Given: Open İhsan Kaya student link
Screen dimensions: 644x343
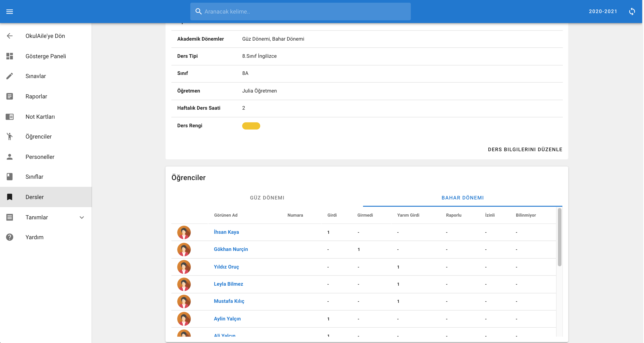Looking at the screenshot, I should pyautogui.click(x=226, y=232).
